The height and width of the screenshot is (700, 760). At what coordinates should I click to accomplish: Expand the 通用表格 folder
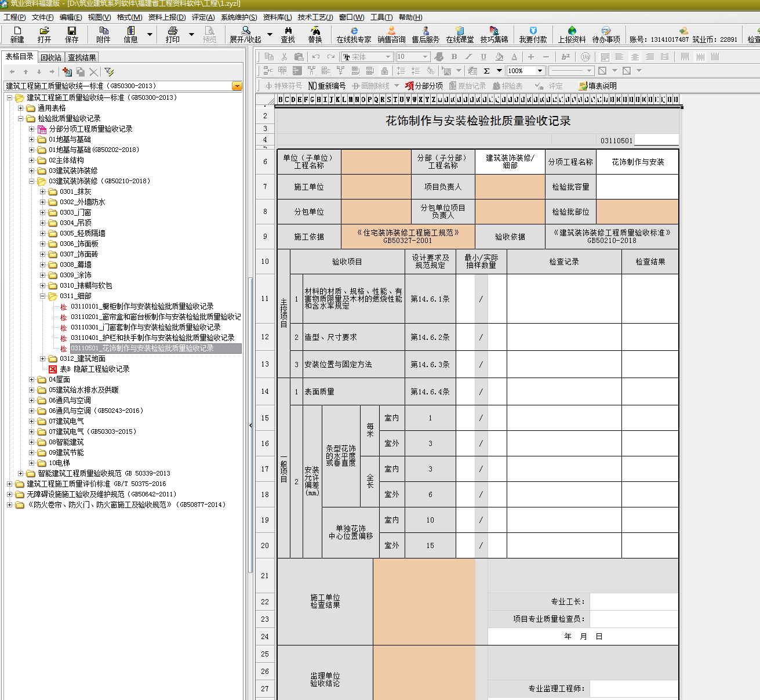21,108
